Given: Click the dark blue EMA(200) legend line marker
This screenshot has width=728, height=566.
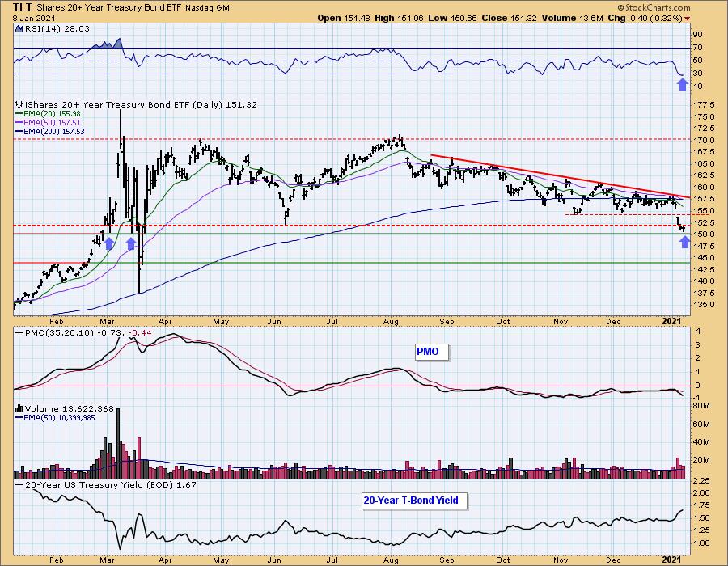Looking at the screenshot, I should click(19, 131).
